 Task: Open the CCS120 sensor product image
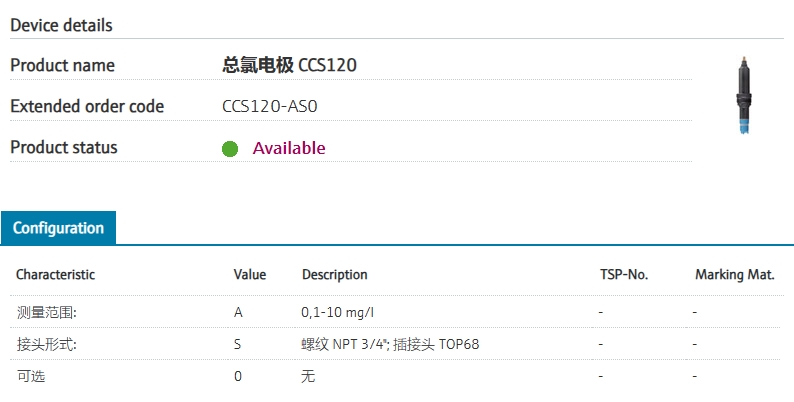point(743,96)
